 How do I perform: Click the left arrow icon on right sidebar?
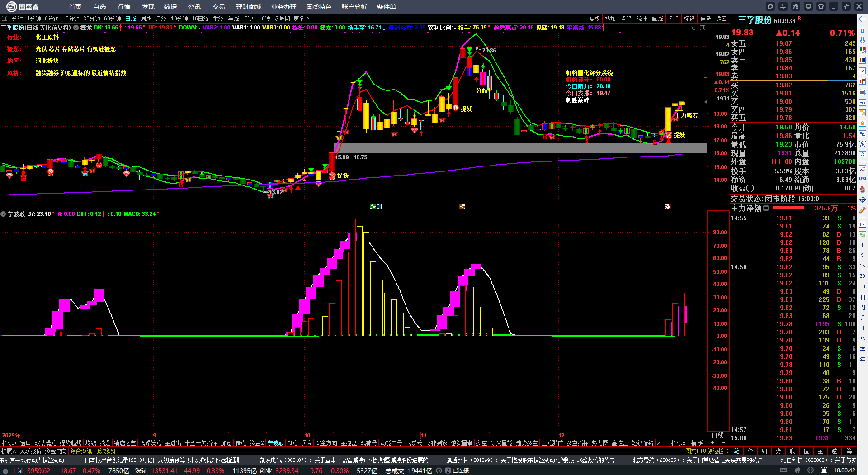[863, 19]
